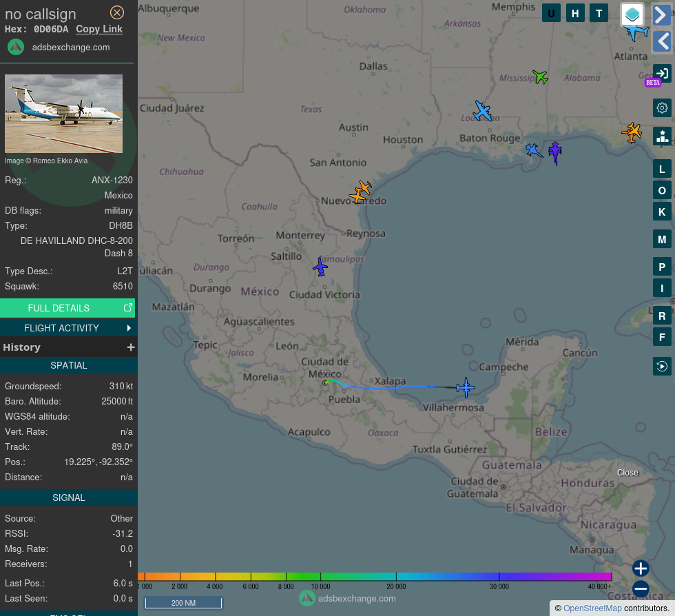Toggle the H map button
This screenshot has width=675, height=616.
[575, 13]
